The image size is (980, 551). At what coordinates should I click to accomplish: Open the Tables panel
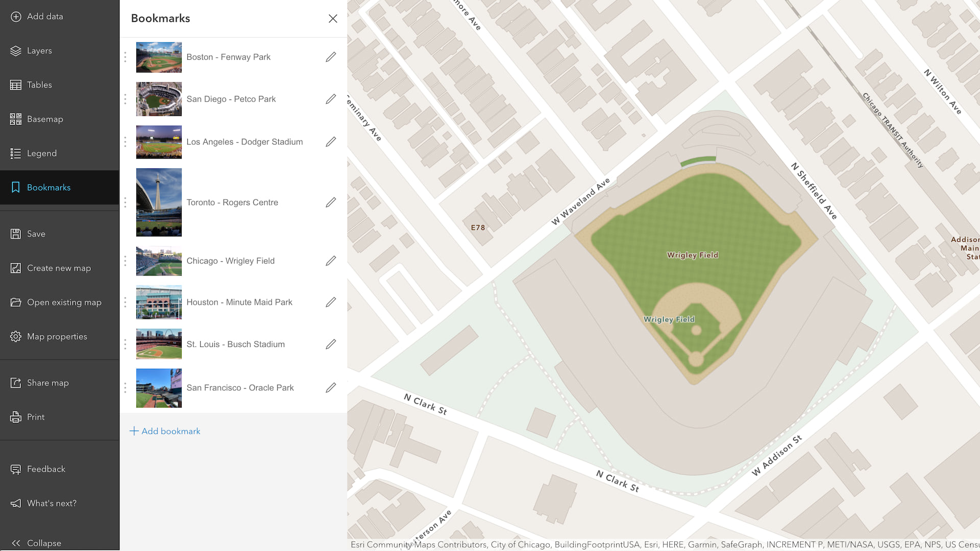[x=39, y=85]
